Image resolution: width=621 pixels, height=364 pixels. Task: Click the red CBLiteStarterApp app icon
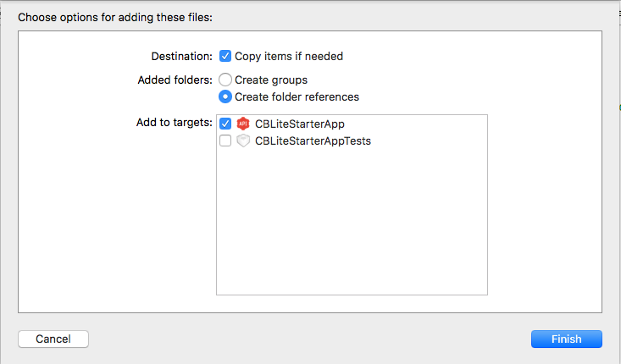coord(243,124)
